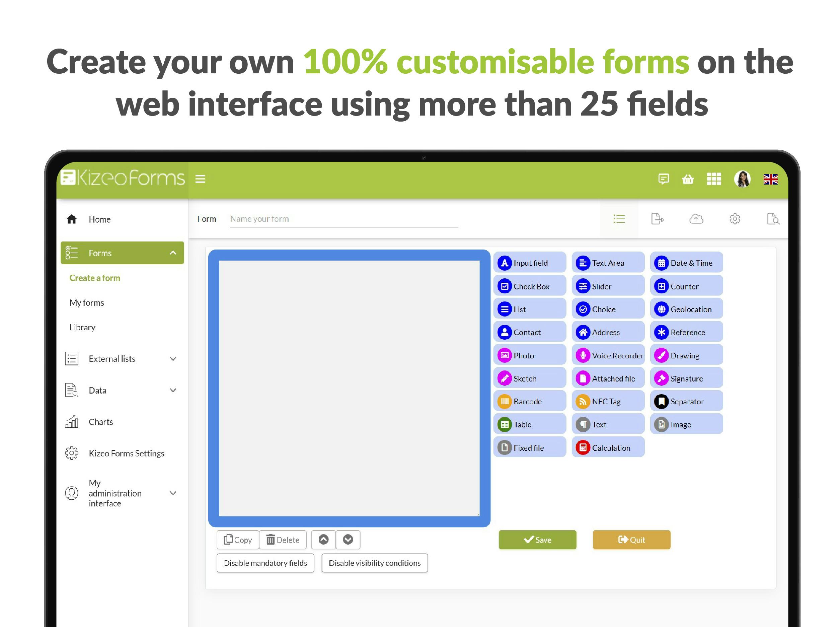Add an Input field to the form

pyautogui.click(x=530, y=263)
